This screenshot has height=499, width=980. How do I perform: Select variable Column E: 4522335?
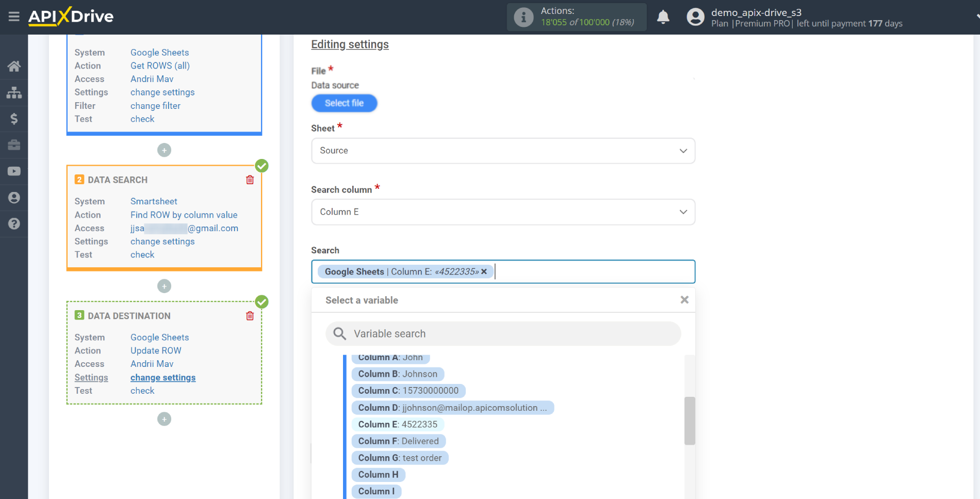tap(398, 424)
